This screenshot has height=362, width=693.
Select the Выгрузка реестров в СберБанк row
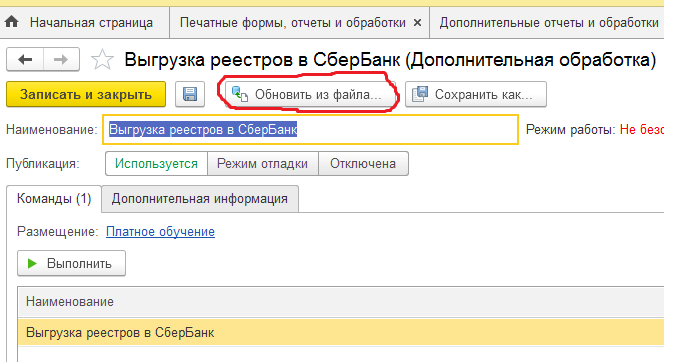[341, 332]
